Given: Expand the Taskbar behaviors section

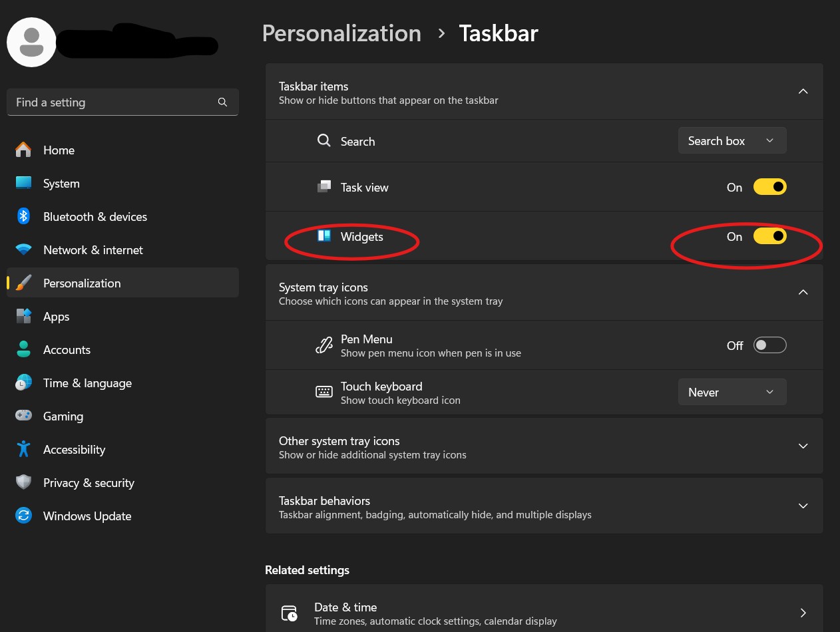Looking at the screenshot, I should tap(803, 506).
